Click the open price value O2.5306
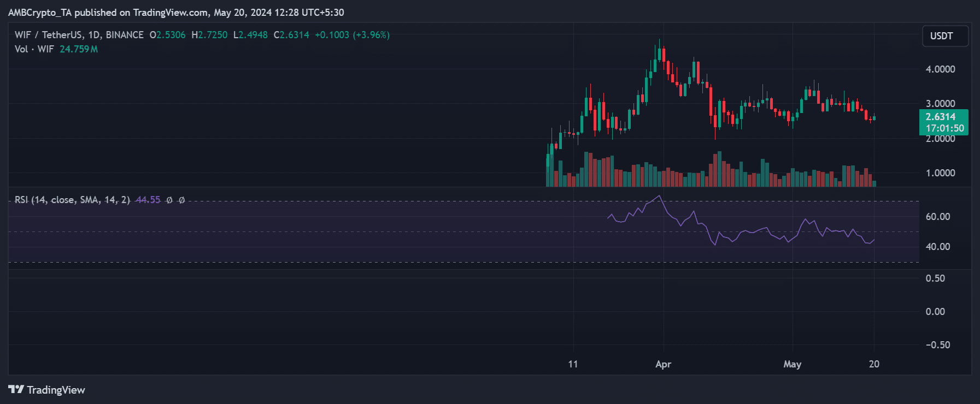This screenshot has width=980, height=404. coord(167,35)
